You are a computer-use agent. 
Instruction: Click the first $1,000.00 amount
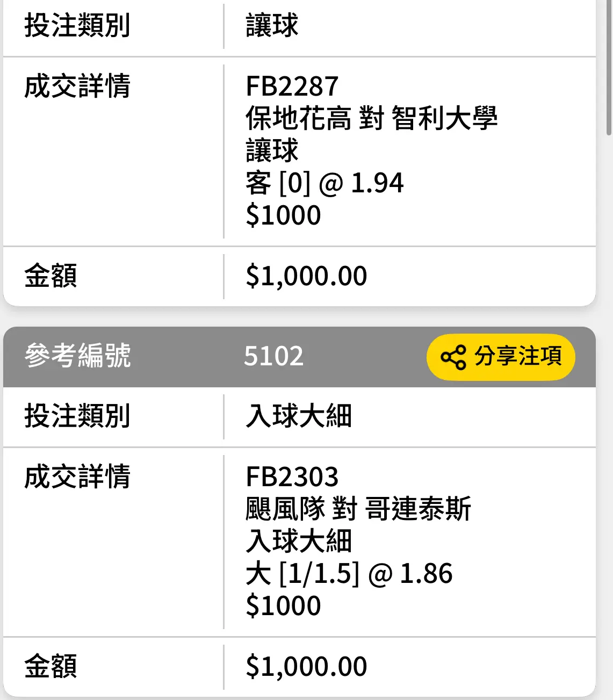point(306,276)
